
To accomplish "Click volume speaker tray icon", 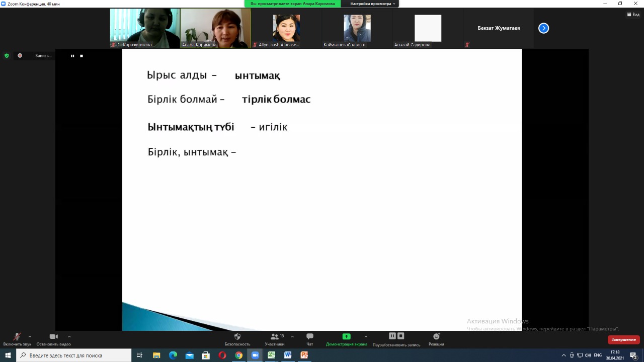I will click(588, 355).
